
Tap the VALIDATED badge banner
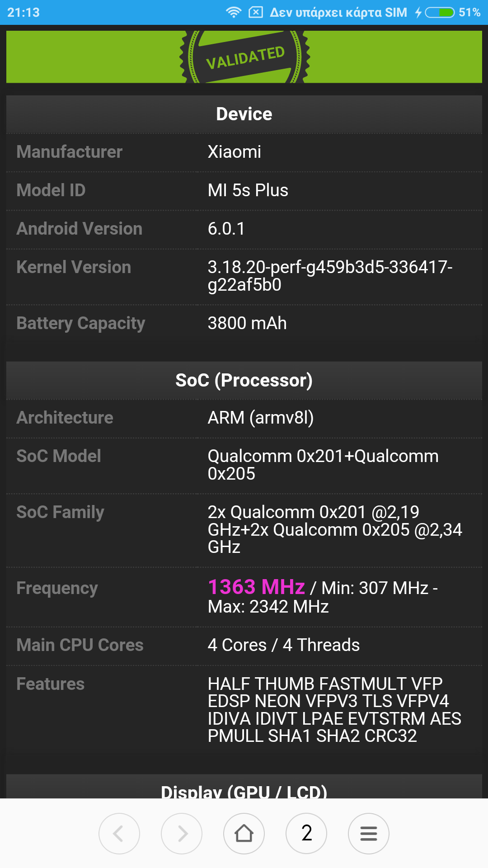point(244,57)
